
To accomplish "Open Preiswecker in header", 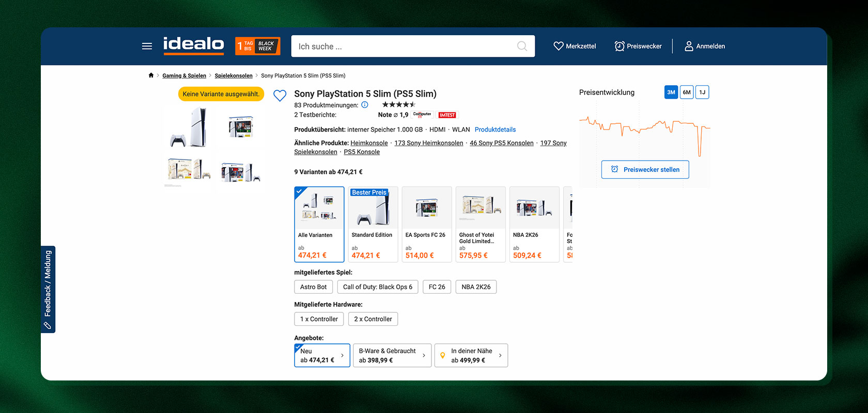I will tap(638, 46).
